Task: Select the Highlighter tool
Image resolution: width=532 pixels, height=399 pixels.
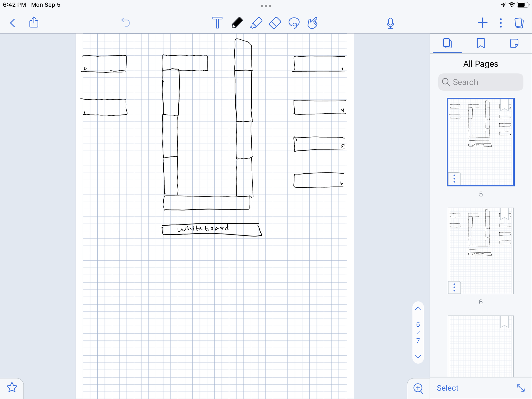Action: coord(256,23)
